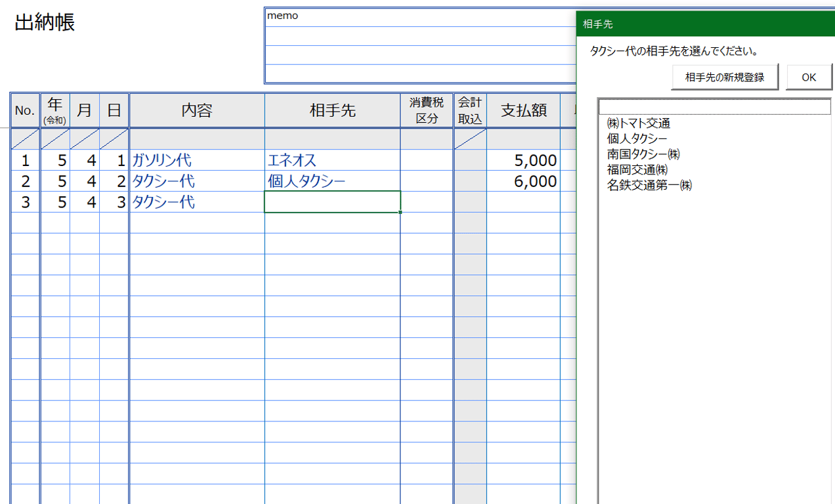Select the タクシー代 entry in row 2
This screenshot has width=835, height=504.
[x=196, y=181]
